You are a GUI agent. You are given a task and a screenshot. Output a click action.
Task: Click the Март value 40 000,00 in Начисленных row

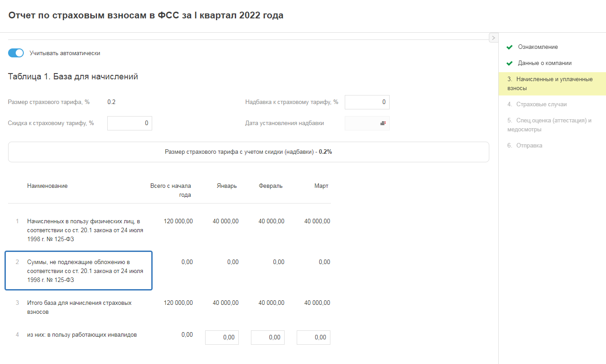pos(317,221)
